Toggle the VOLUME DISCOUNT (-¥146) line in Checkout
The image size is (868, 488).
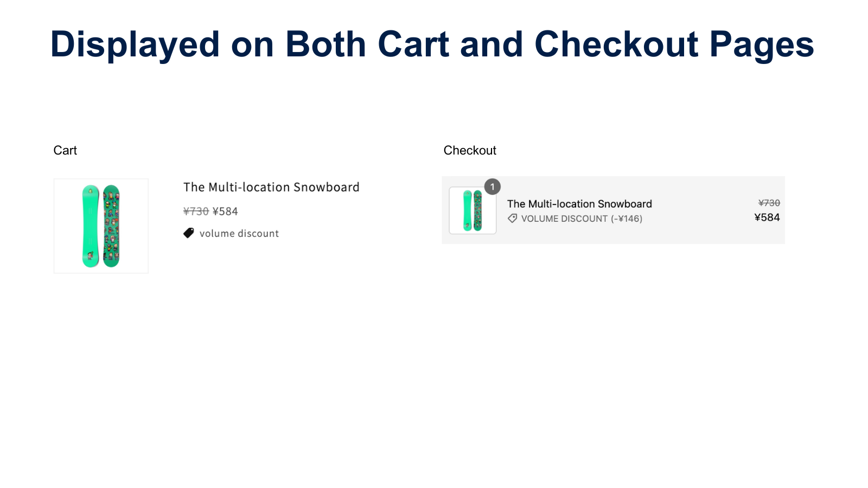[x=582, y=219]
